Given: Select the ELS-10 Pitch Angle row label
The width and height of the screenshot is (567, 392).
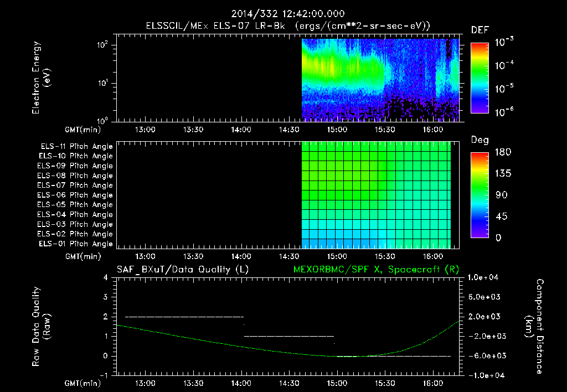Looking at the screenshot, I should pyautogui.click(x=76, y=156).
